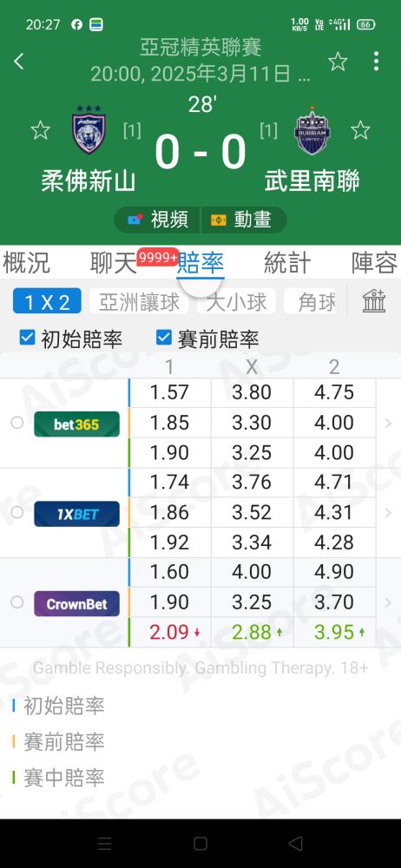The image size is (401, 868).
Task: Open the Buriram United crest
Action: tap(312, 131)
